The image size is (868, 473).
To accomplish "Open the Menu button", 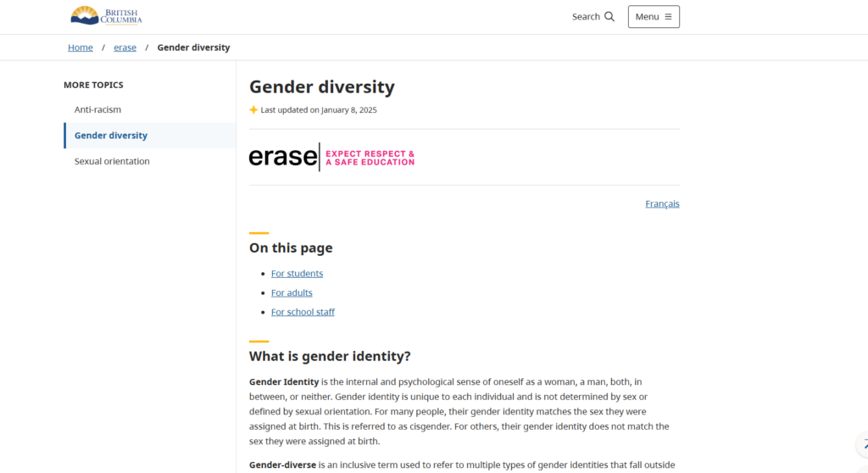I will click(x=654, y=17).
